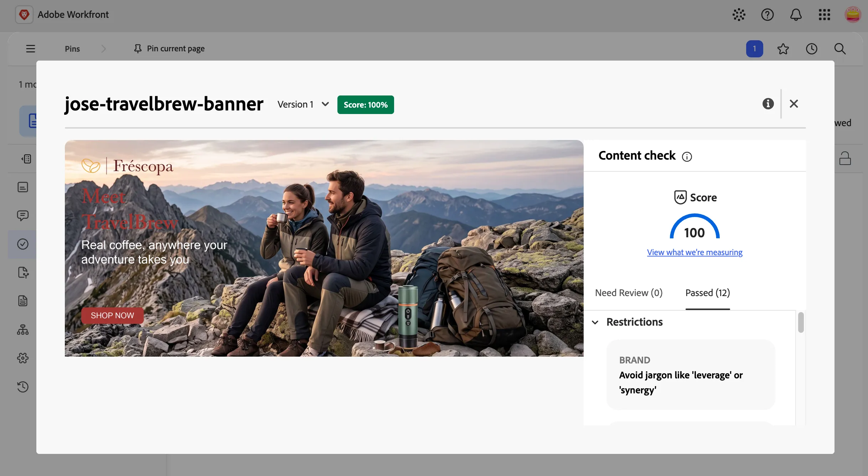
Task: Open the Version 1 dropdown
Action: (303, 104)
